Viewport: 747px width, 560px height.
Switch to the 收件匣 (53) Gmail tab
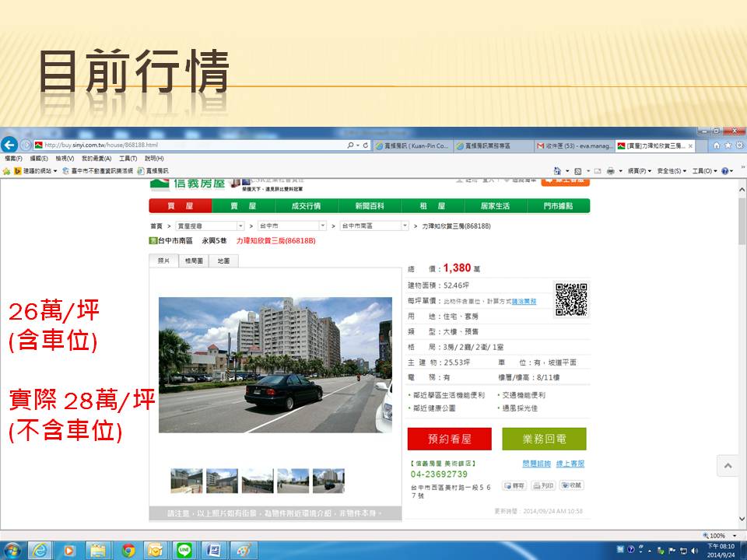pyautogui.click(x=574, y=145)
